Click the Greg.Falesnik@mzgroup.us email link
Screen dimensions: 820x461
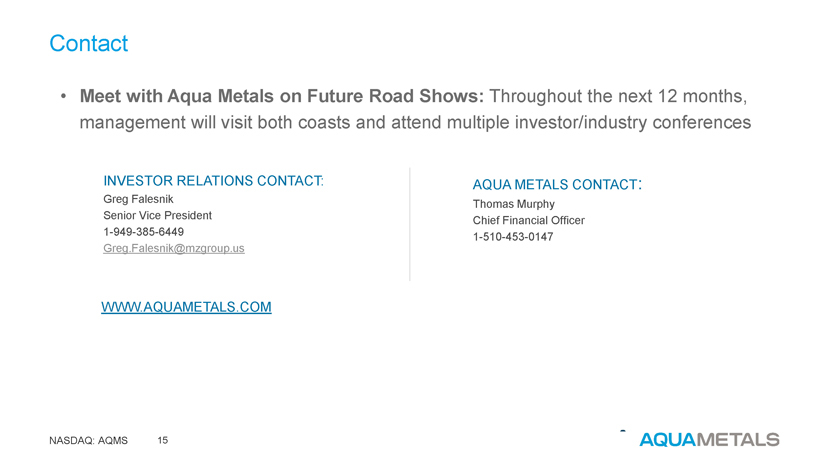[174, 248]
